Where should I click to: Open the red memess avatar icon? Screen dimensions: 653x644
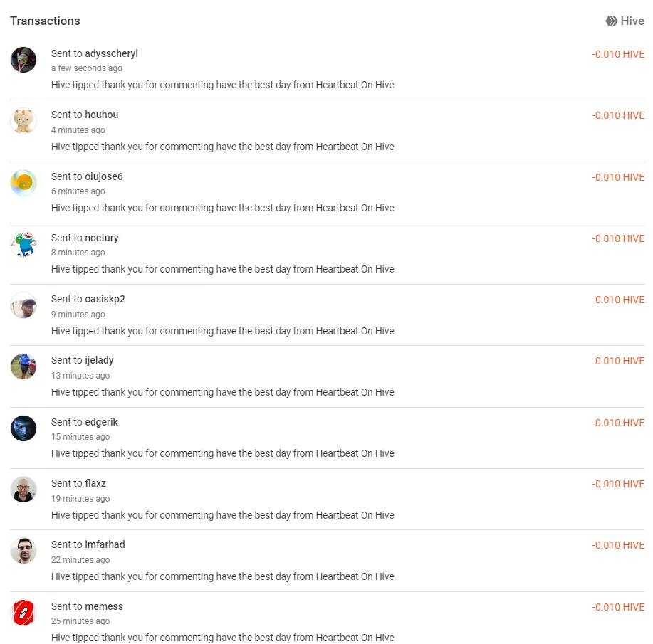click(x=23, y=613)
